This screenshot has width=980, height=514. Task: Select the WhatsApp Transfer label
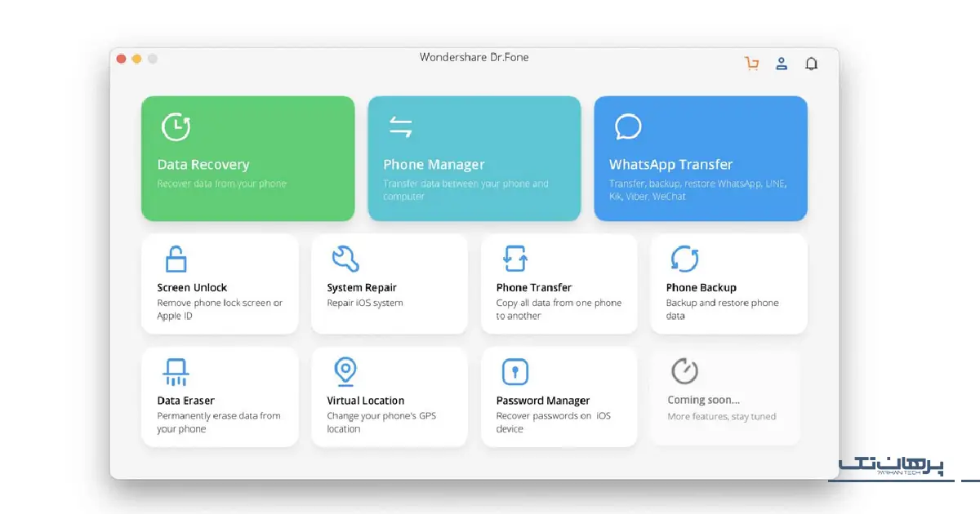pyautogui.click(x=670, y=165)
